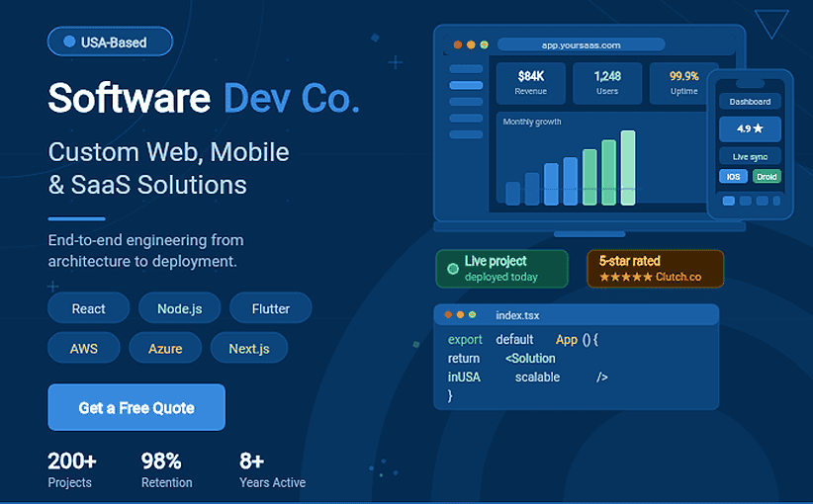813x504 pixels.
Task: Click the export keyword in code
Action: click(465, 340)
